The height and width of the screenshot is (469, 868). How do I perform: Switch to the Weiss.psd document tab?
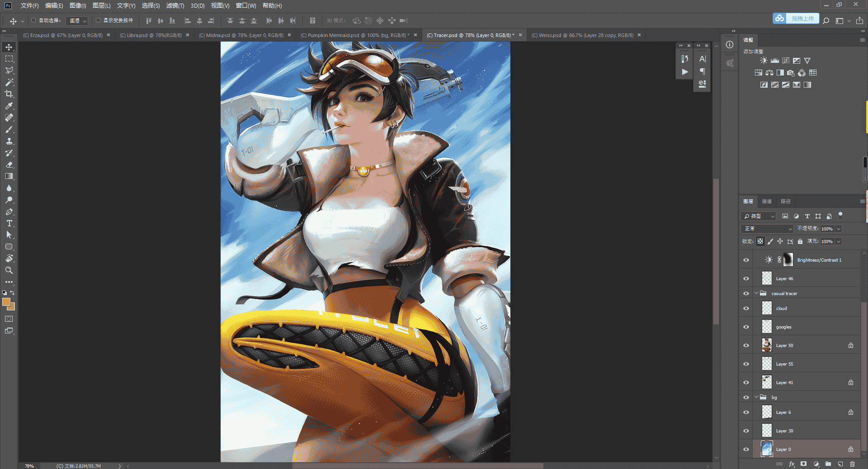pyautogui.click(x=582, y=35)
